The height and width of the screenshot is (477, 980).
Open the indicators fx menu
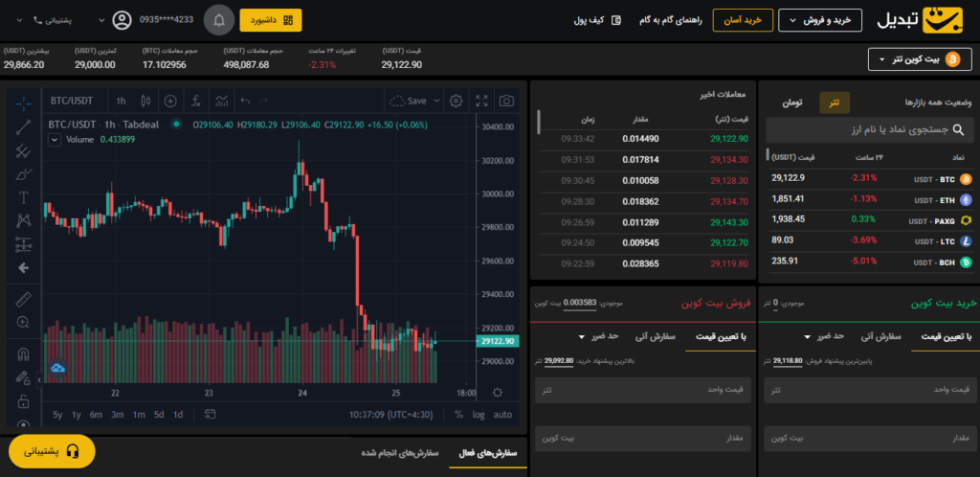click(196, 101)
